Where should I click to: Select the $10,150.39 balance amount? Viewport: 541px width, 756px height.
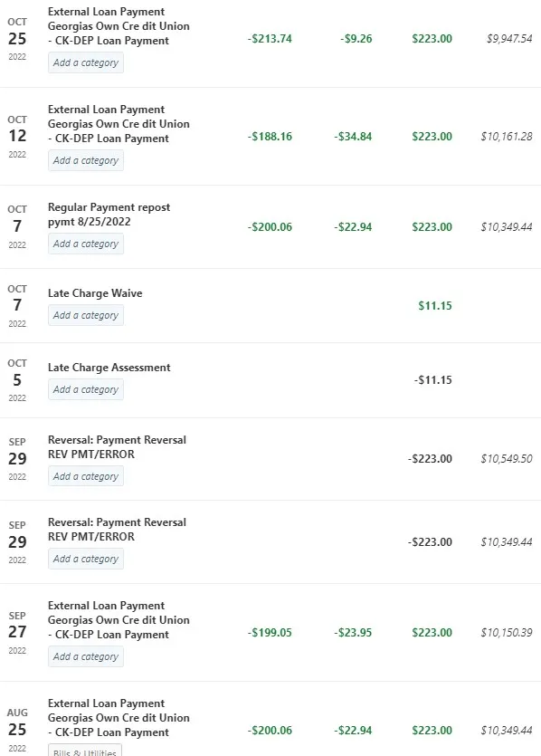[507, 633]
